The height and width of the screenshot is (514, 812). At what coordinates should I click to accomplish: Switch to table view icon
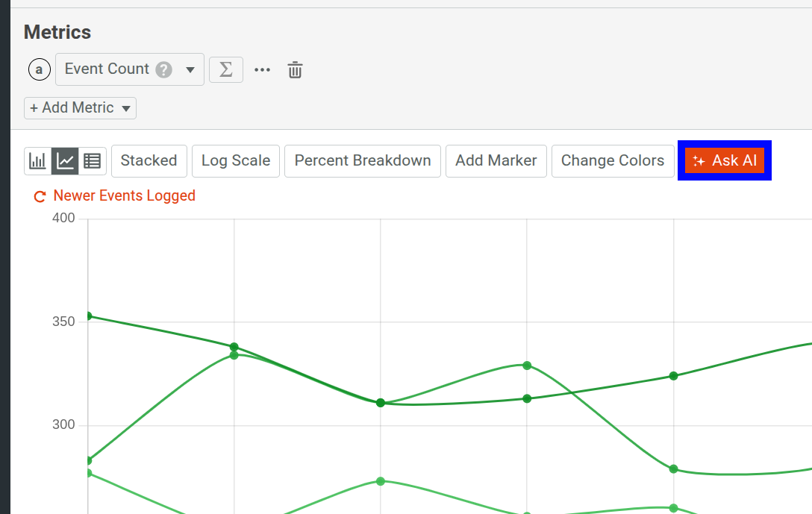click(93, 160)
